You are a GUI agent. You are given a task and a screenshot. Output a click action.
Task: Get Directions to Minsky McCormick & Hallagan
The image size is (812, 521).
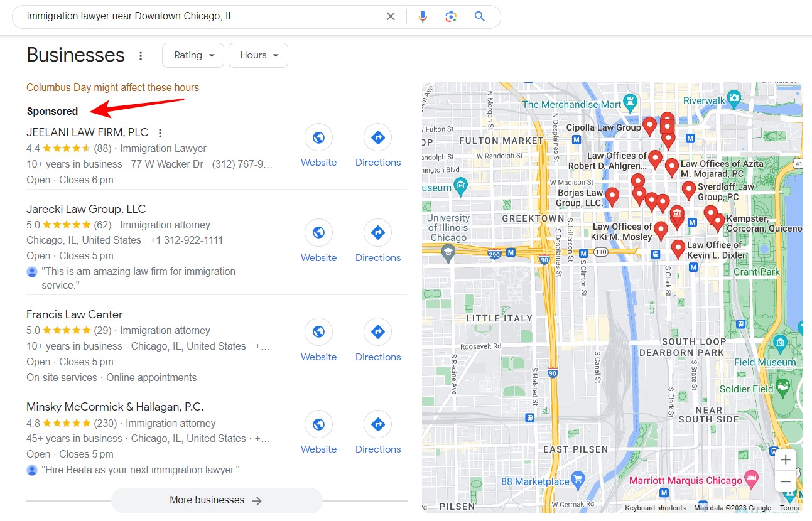pos(377,424)
